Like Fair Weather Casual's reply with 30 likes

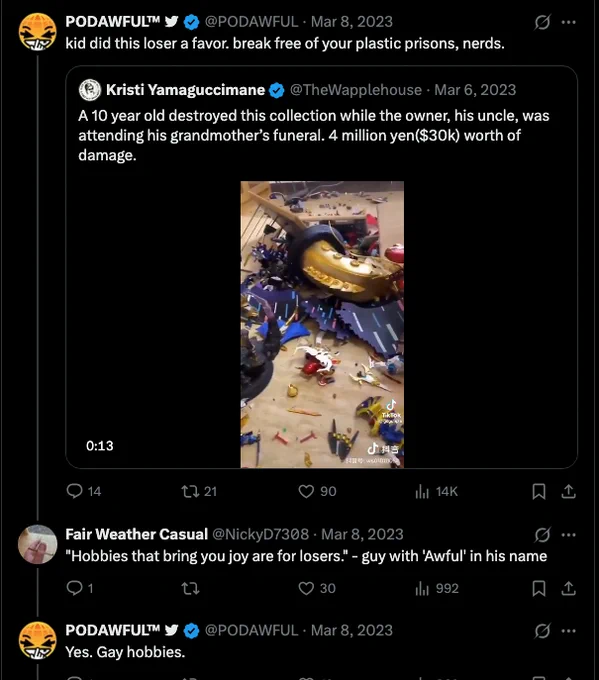pyautogui.click(x=306, y=588)
